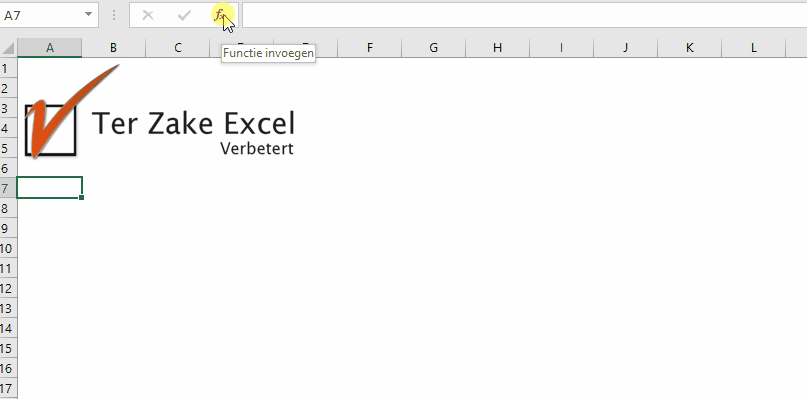Click the formula bar resize dots handle
Image resolution: width=807 pixels, height=399 pixels.
tap(114, 15)
